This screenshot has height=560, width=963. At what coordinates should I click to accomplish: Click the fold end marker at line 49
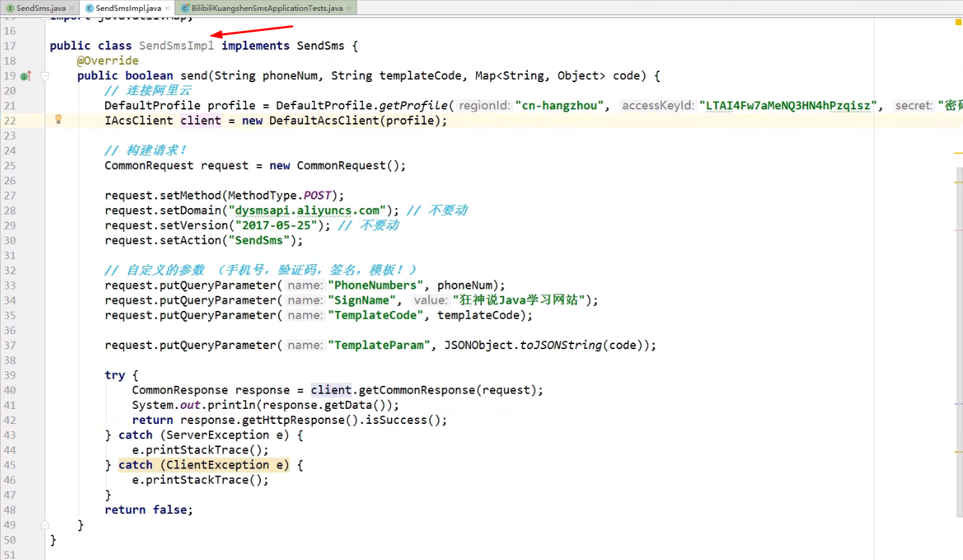coord(45,525)
